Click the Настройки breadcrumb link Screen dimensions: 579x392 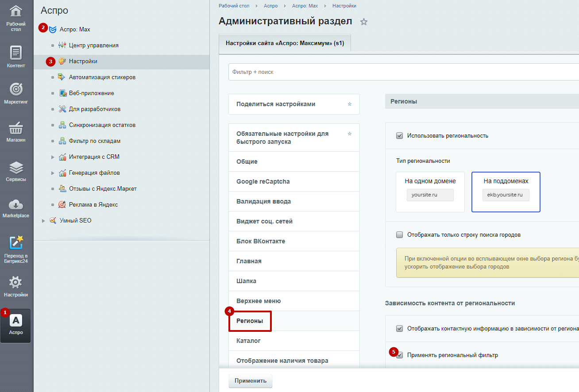344,6
